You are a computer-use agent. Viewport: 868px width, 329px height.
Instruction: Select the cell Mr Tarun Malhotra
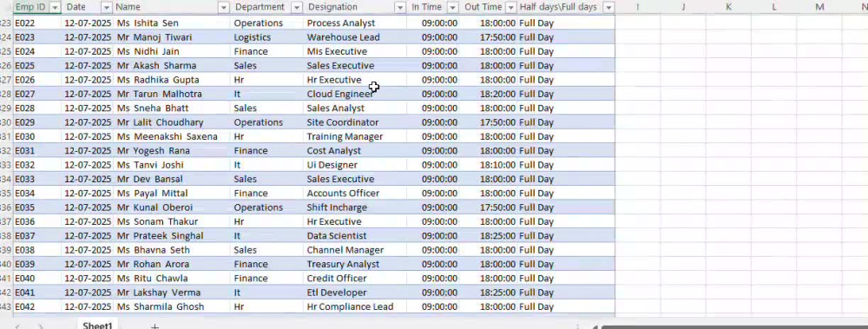click(172, 94)
